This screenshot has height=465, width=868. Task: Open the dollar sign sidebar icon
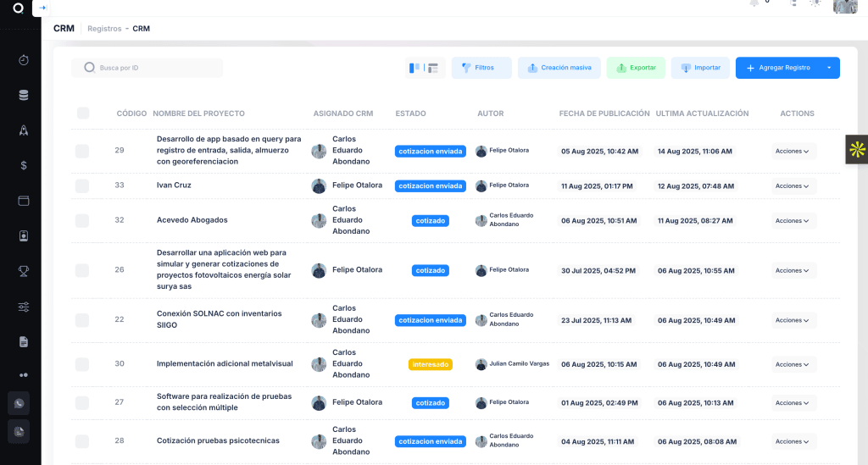pos(24,165)
